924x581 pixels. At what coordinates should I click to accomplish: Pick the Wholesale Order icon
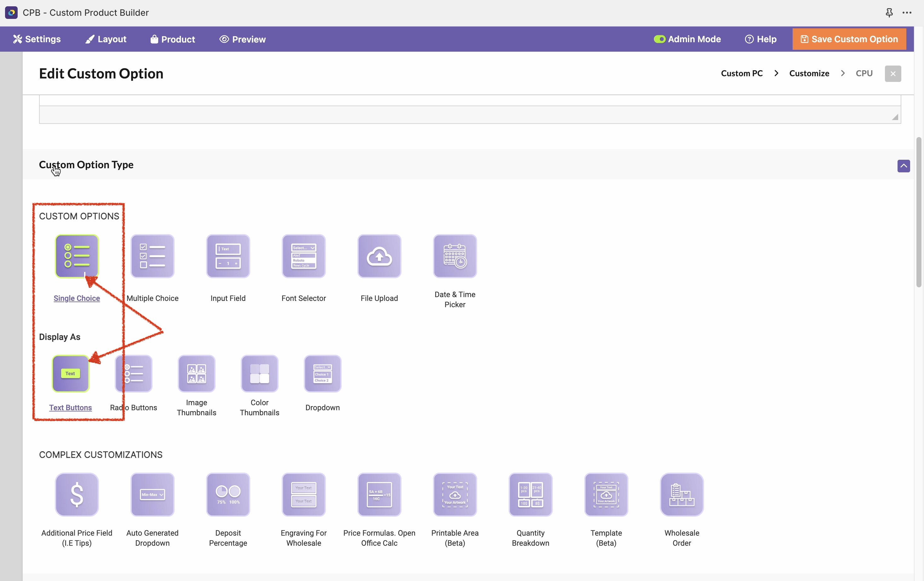coord(681,494)
